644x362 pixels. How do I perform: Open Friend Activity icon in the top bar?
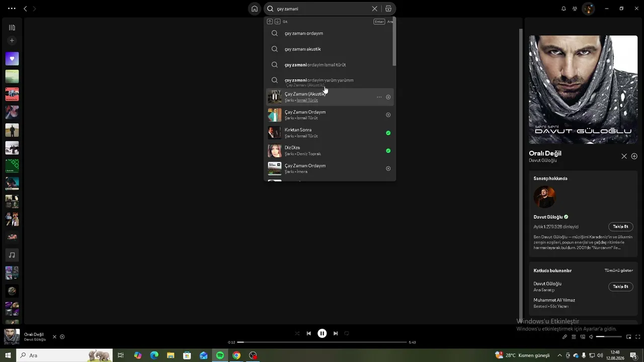click(575, 9)
